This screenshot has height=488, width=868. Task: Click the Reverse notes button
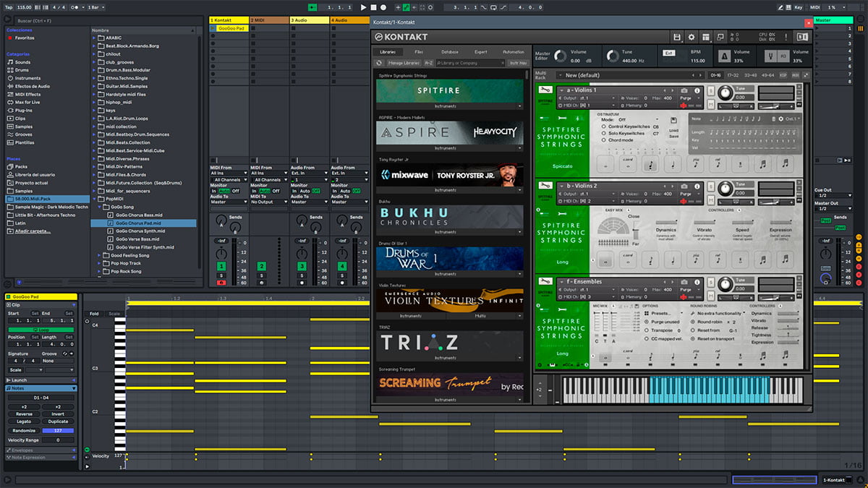(24, 414)
